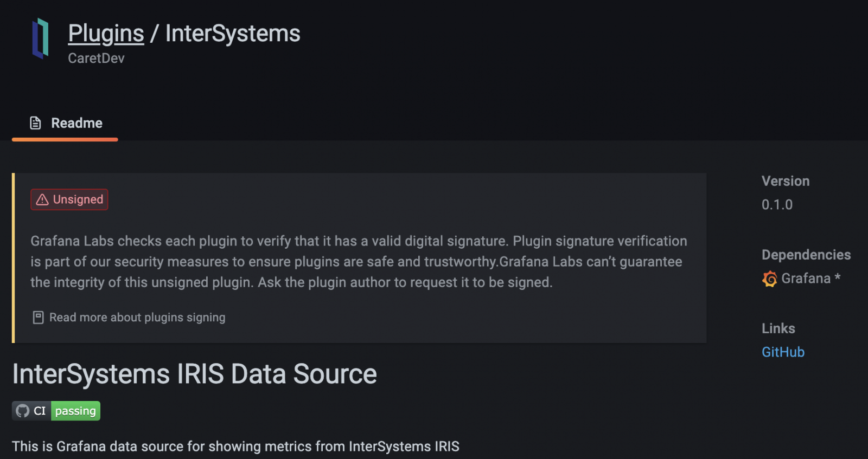Click the book icon beside plugins signing
Image resolution: width=868 pixels, height=459 pixels.
point(38,318)
